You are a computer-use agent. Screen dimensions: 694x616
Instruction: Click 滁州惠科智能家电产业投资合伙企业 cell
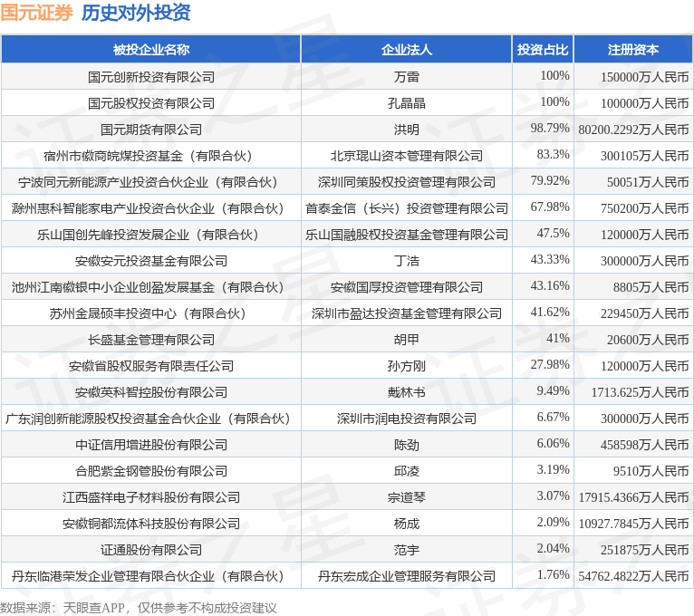click(x=151, y=208)
